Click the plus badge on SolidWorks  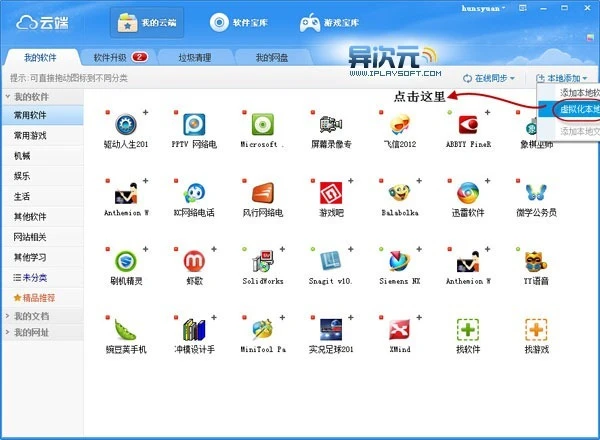pos(282,249)
